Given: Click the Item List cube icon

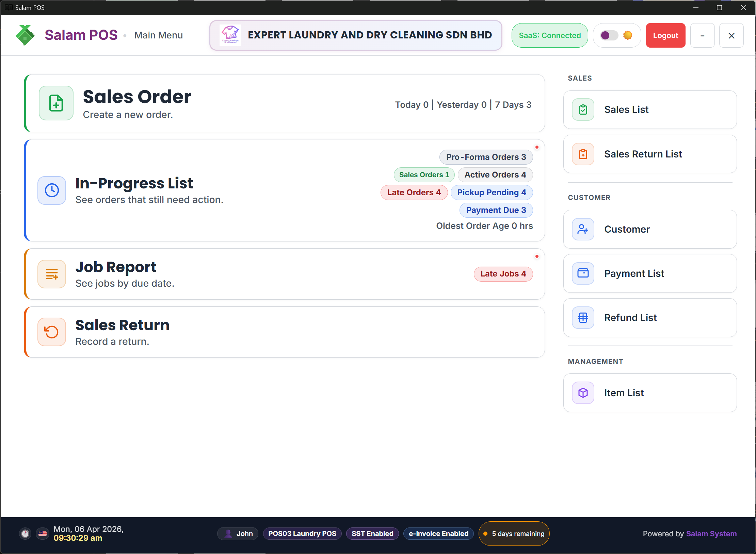Looking at the screenshot, I should coord(583,393).
